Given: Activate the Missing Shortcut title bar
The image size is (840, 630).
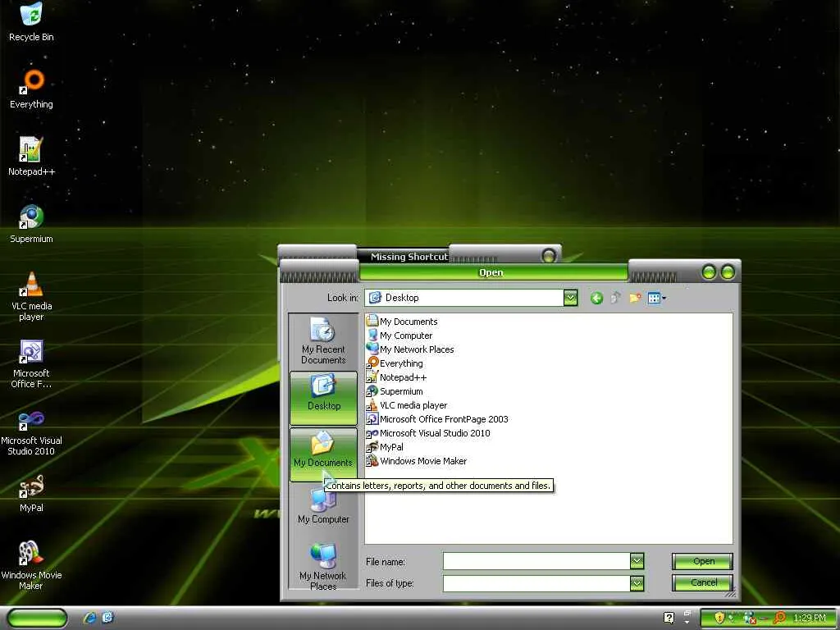Looking at the screenshot, I should [x=409, y=257].
